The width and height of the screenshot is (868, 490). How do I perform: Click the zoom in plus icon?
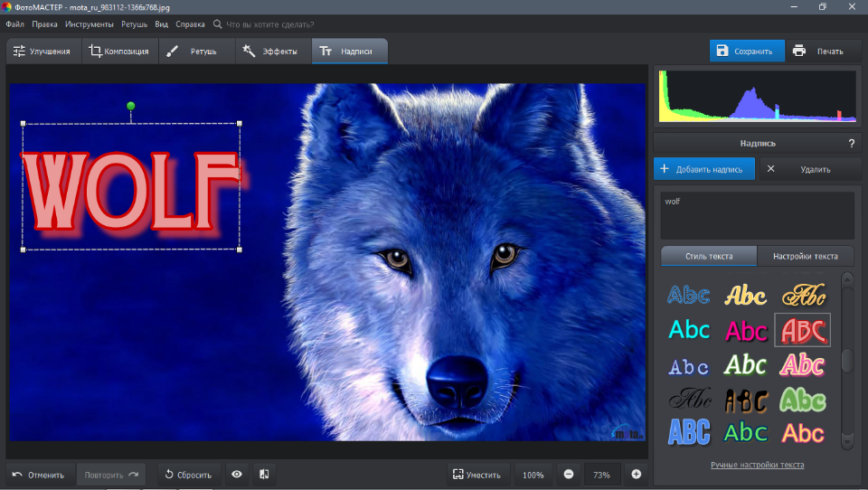point(636,475)
